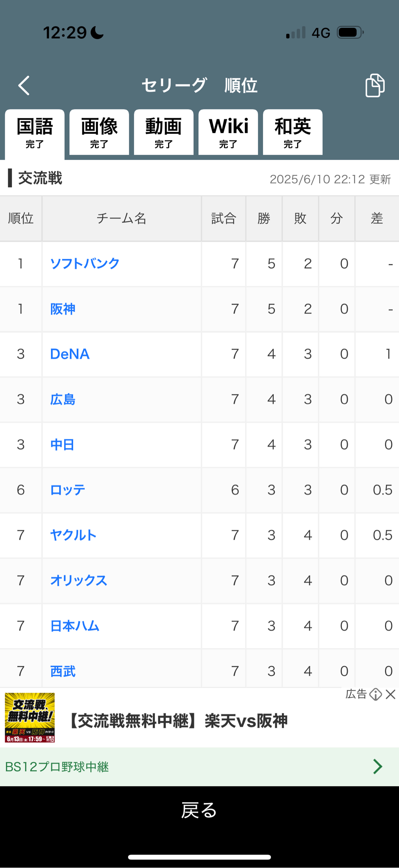Switch to the 画像 tab
The width and height of the screenshot is (399, 868).
pos(99,132)
